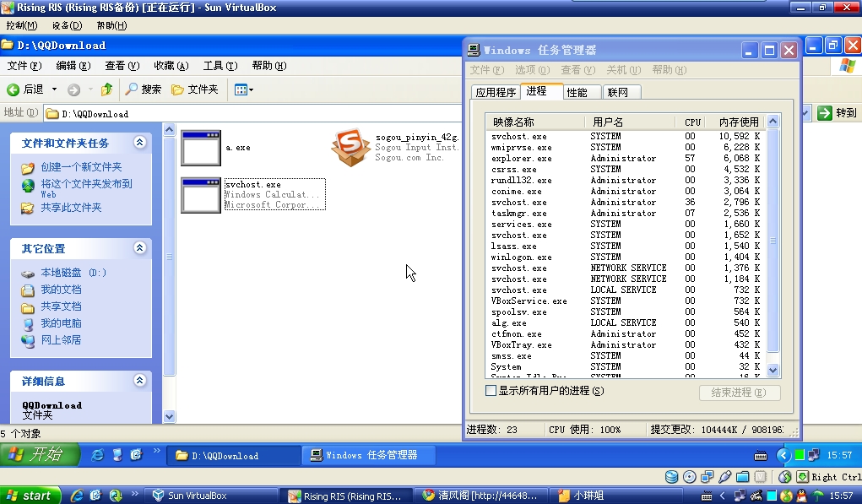Click the create new folder (创建一个新文件夹) link
The width and height of the screenshot is (862, 504).
(x=81, y=167)
